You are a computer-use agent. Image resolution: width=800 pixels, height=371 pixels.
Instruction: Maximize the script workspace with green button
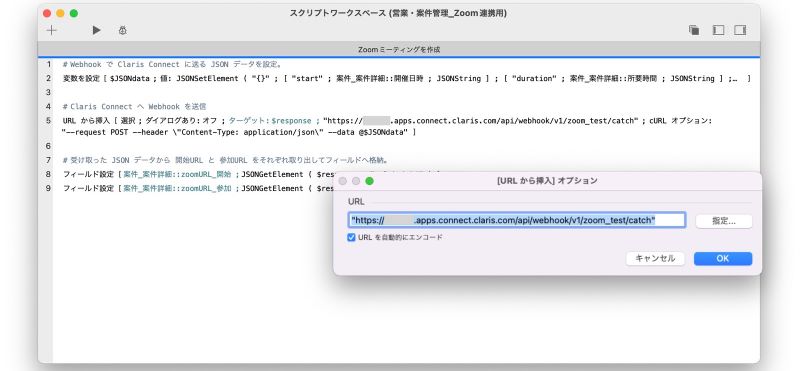[x=73, y=13]
